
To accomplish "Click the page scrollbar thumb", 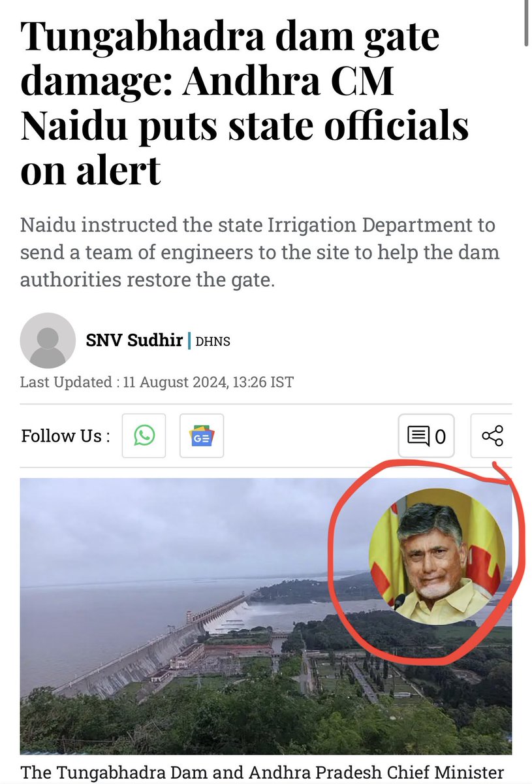I will tap(527, 23).
